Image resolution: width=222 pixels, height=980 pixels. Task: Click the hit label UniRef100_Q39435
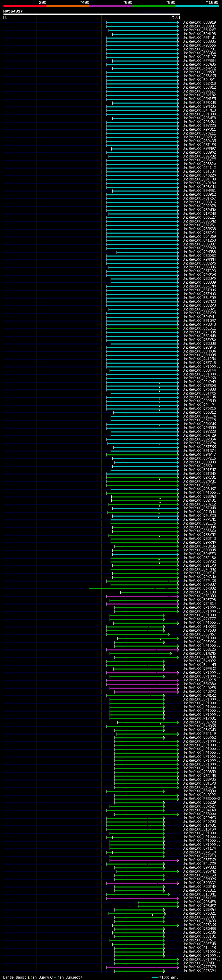(x=199, y=141)
